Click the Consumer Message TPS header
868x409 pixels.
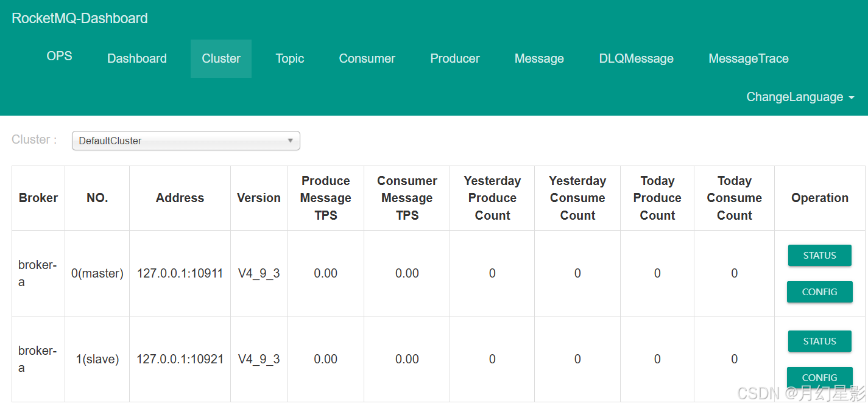pos(407,198)
